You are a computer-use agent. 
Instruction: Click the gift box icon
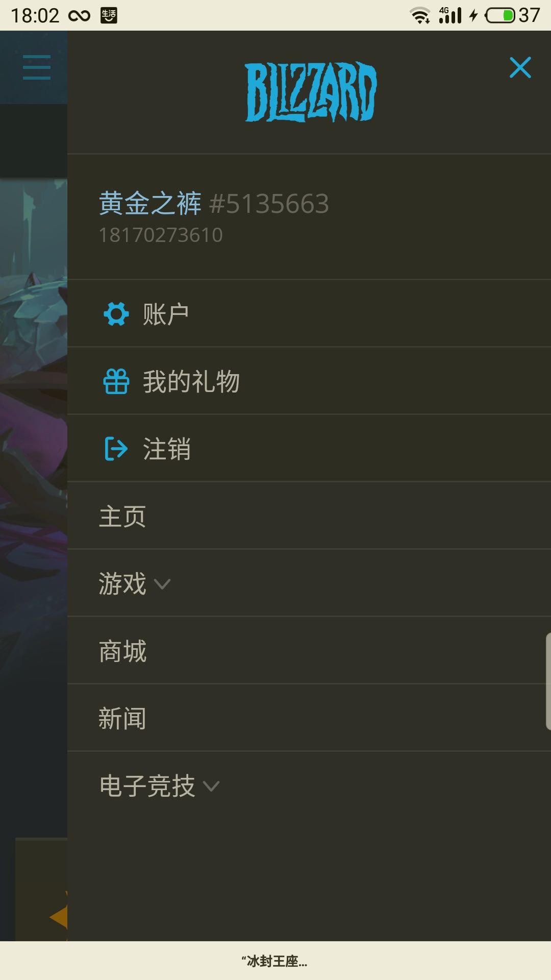pos(116,381)
